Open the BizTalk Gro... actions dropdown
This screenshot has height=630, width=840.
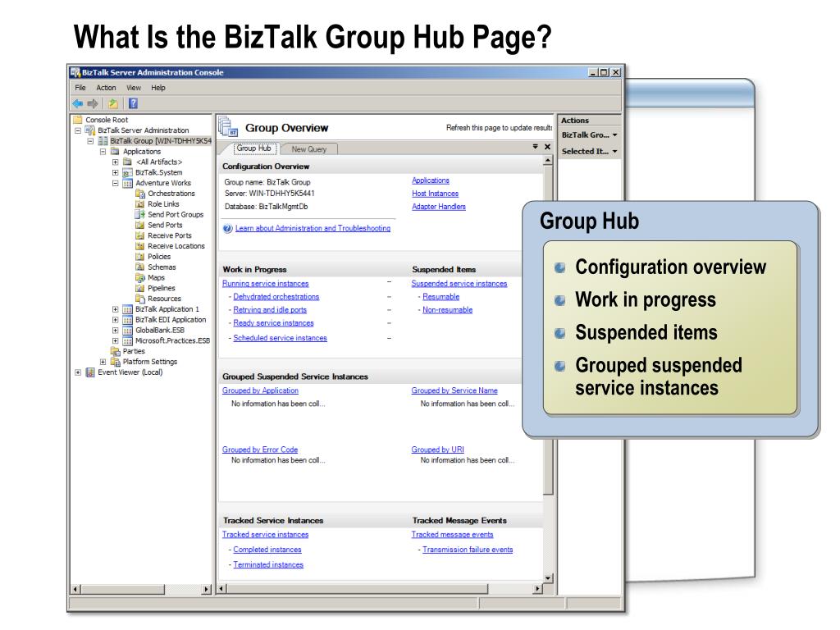pyautogui.click(x=614, y=135)
